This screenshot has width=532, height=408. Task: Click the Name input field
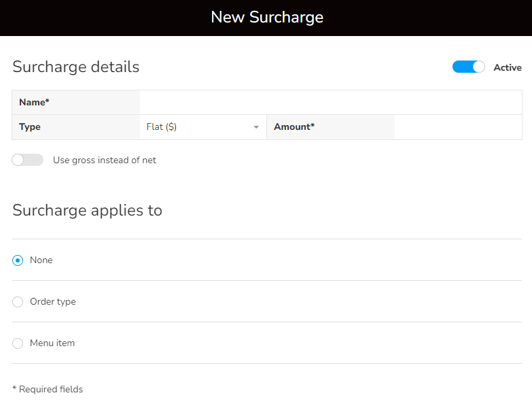click(330, 103)
